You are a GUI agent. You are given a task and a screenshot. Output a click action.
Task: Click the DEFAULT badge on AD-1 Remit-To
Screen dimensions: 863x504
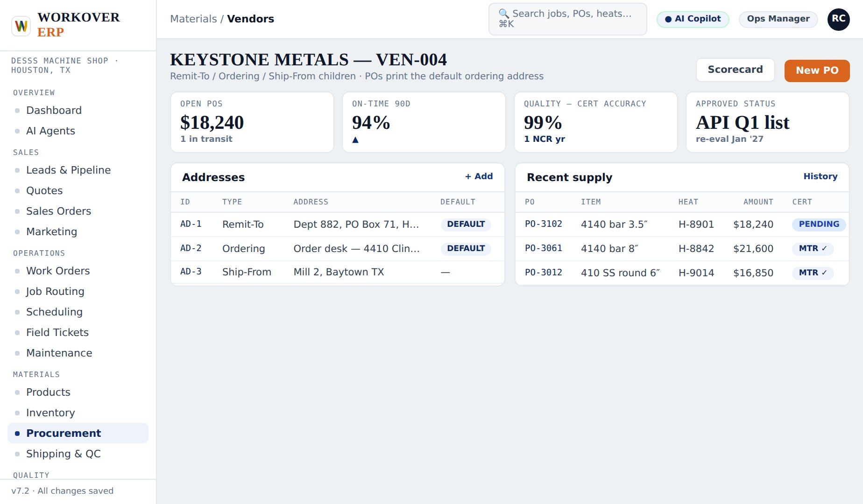click(x=466, y=224)
